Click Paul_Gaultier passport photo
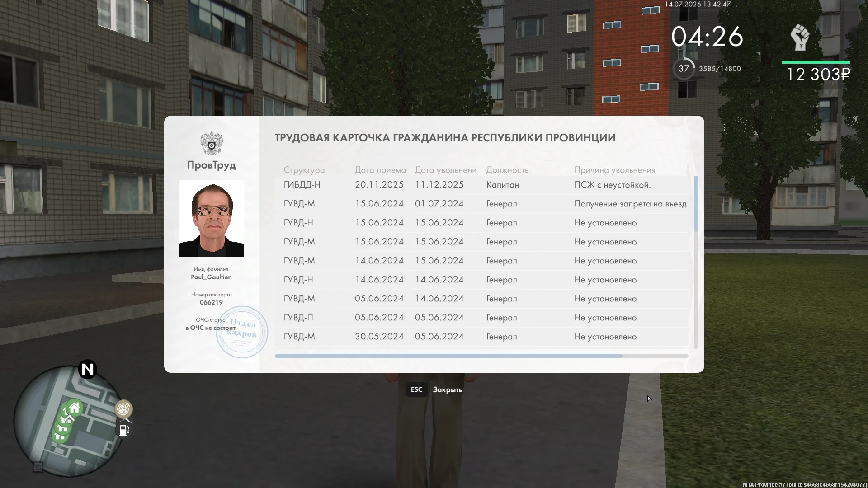Image resolution: width=868 pixels, height=488 pixels. click(x=212, y=219)
